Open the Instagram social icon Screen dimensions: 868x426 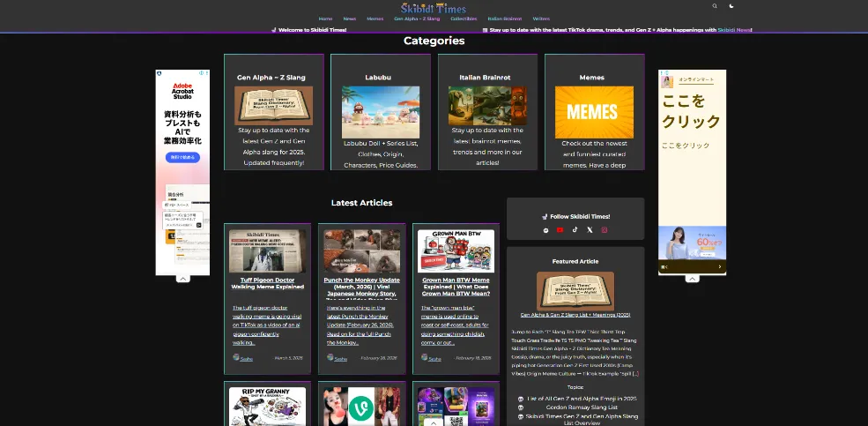point(604,230)
